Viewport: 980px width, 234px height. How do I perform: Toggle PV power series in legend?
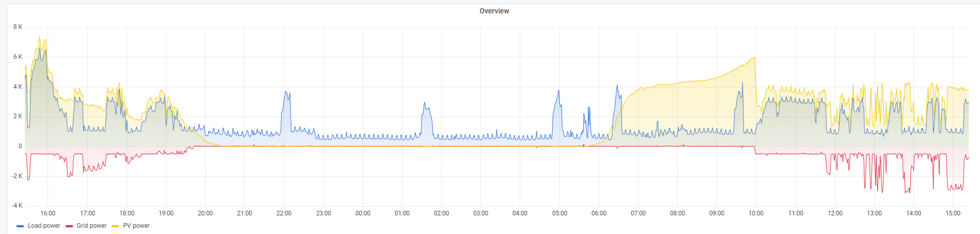coord(136,226)
